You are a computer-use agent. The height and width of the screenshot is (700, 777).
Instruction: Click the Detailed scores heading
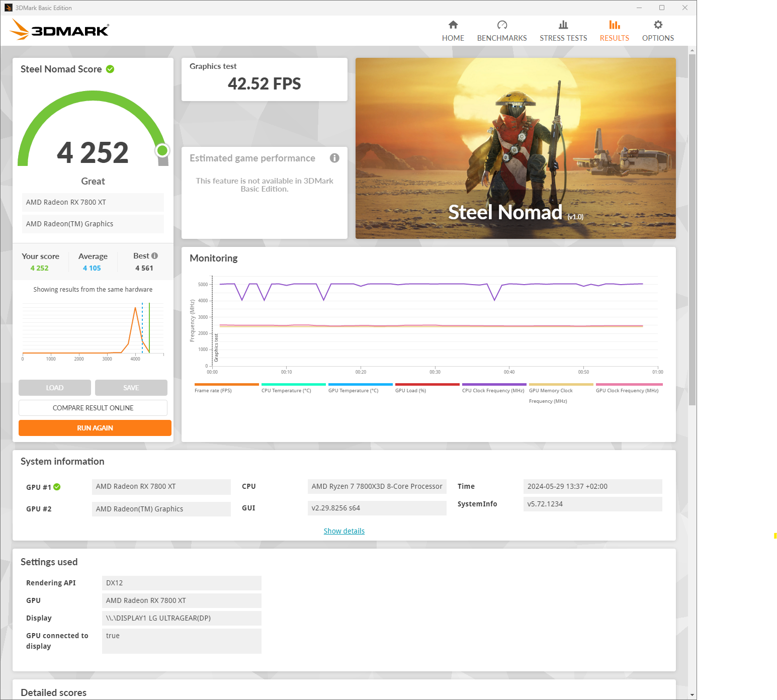point(54,692)
